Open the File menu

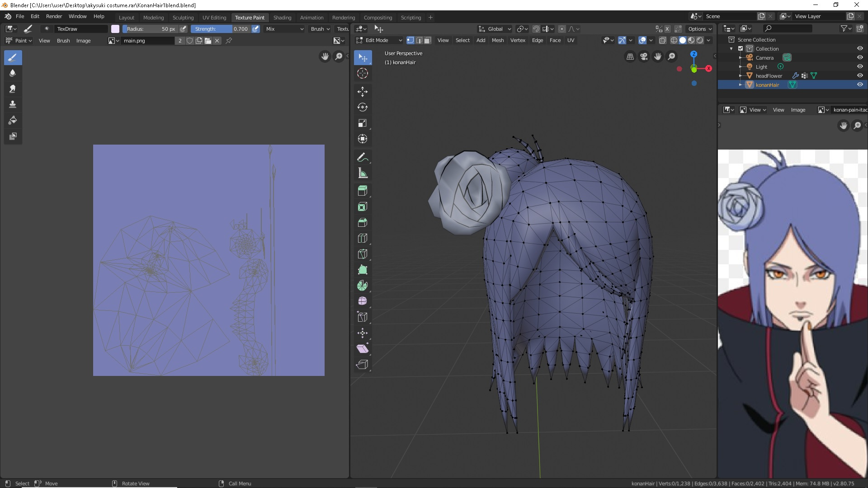pos(20,16)
